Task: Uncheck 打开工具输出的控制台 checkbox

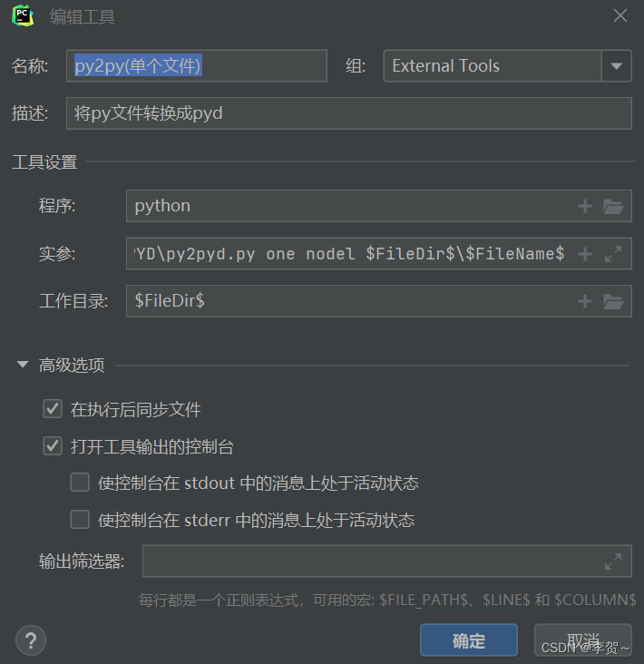Action: (53, 446)
